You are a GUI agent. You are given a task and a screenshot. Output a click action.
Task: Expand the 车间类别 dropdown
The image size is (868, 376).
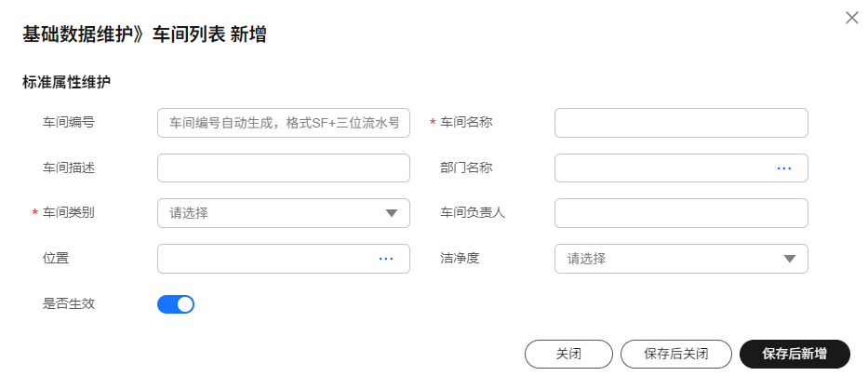pyautogui.click(x=284, y=213)
